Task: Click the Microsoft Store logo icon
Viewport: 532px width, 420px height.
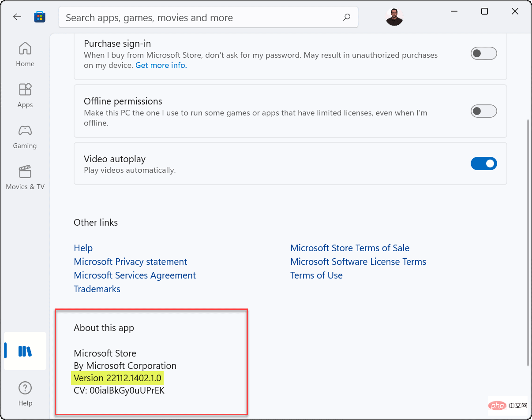Action: [x=40, y=17]
